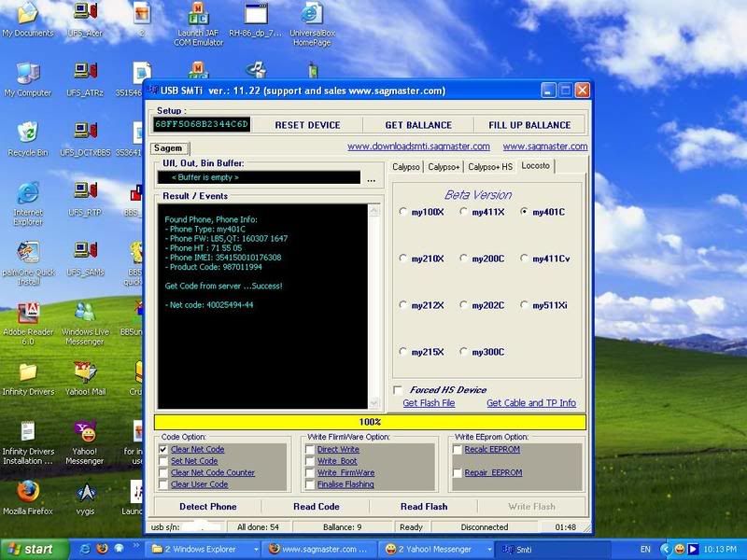
Task: Enable the Forced HS Device checkbox
Action: coord(398,390)
